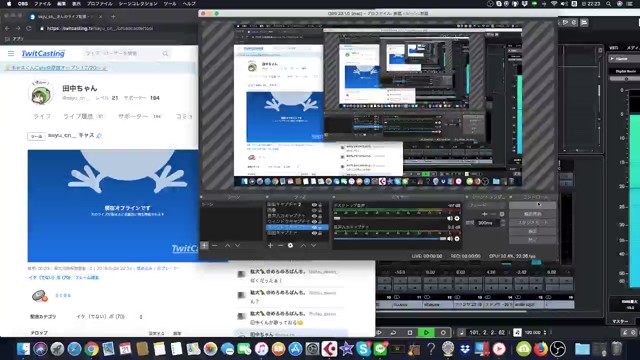Toggle visibility of 画像 source

[x=314, y=210]
